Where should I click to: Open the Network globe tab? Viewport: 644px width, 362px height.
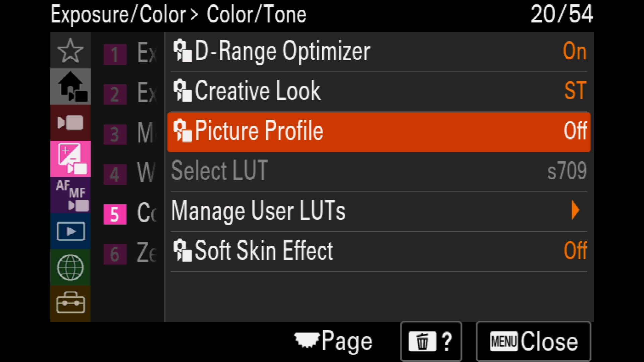coord(70,267)
